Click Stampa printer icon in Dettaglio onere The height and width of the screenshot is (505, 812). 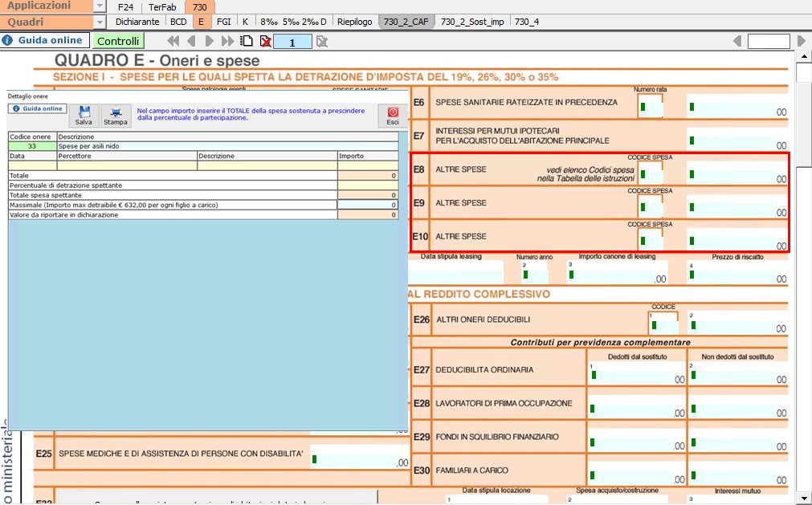[116, 116]
